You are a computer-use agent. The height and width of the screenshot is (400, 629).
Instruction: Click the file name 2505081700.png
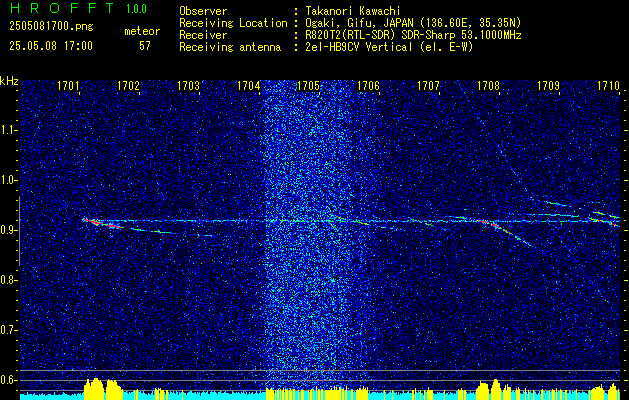click(x=51, y=27)
